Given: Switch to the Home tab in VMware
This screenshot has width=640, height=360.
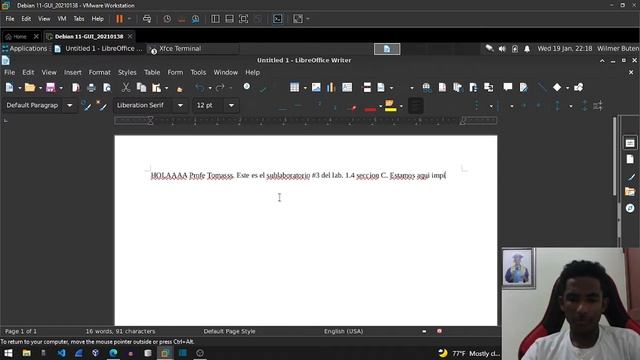Looking at the screenshot, I should (x=19, y=36).
